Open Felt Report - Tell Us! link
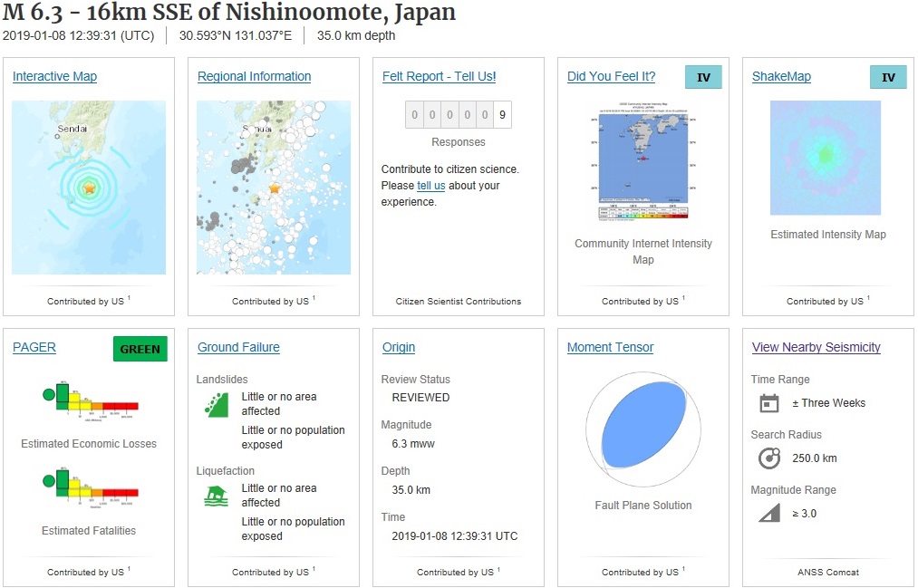 pyautogui.click(x=439, y=77)
